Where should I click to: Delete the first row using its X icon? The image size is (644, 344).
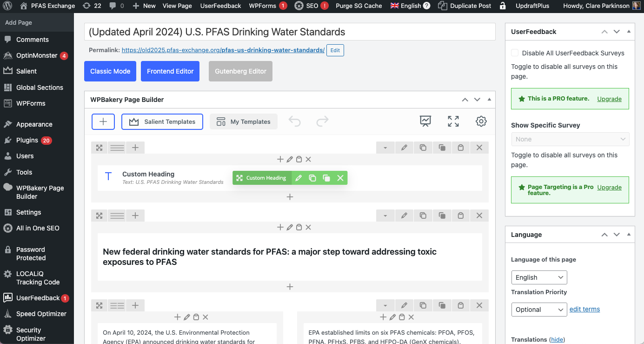pos(479,147)
